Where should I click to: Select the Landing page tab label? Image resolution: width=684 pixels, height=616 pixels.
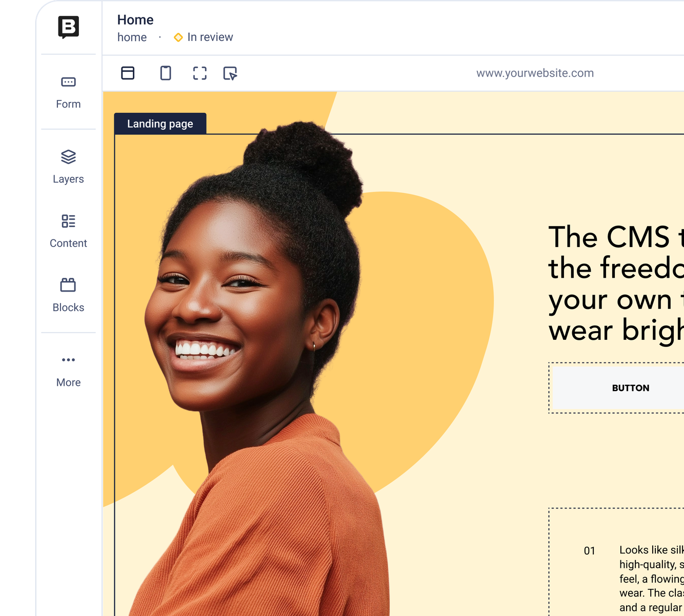(x=160, y=124)
